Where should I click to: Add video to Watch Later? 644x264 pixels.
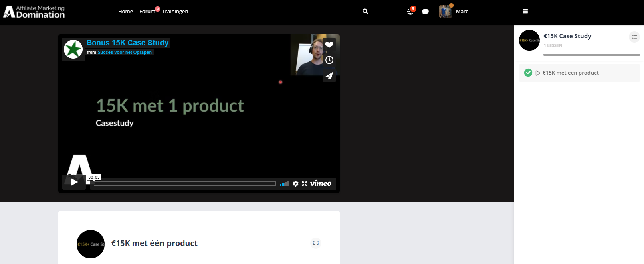coord(329,60)
